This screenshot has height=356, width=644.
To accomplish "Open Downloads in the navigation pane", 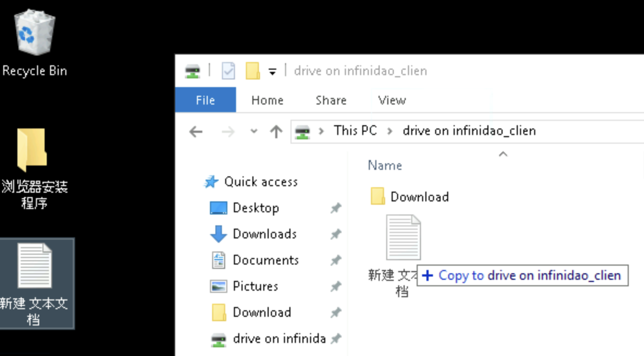I will 264,234.
